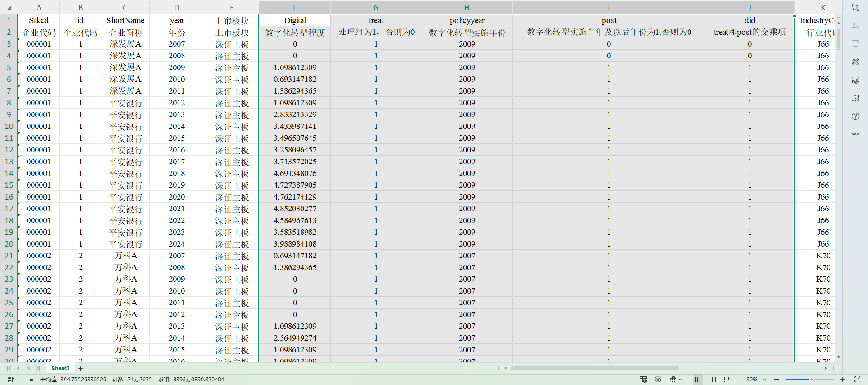This screenshot has width=868, height=385.
Task: Click the selection arrow icon in right sidebar
Action: [855, 8]
